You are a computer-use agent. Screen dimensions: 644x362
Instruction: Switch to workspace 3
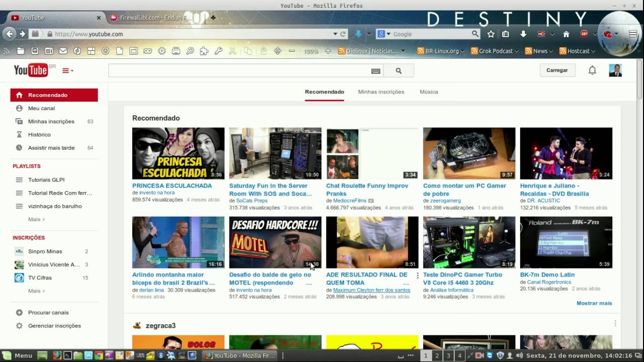coord(448,355)
